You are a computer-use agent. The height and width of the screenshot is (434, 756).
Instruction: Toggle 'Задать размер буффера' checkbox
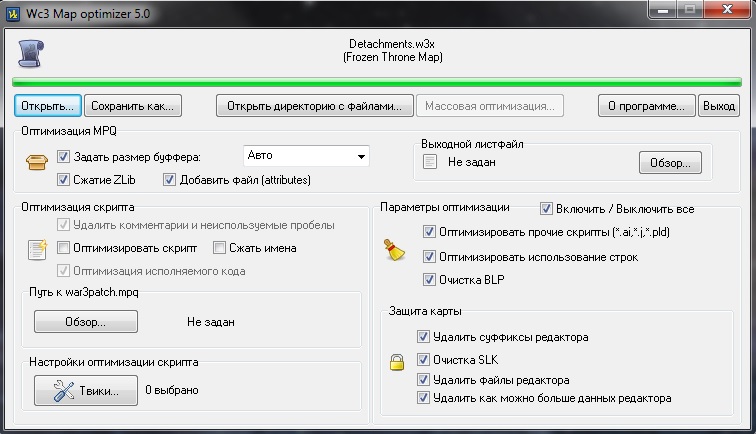(x=63, y=157)
